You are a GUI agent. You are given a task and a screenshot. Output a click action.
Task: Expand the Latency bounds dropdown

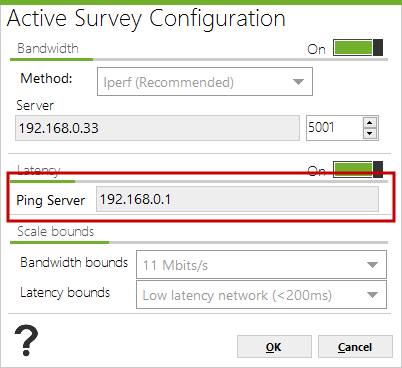click(x=261, y=295)
